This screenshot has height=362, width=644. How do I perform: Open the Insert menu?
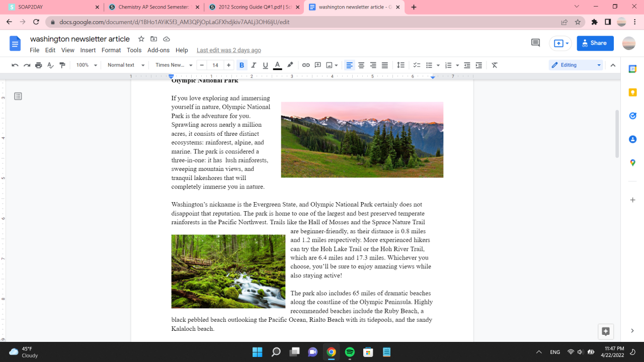(88, 50)
